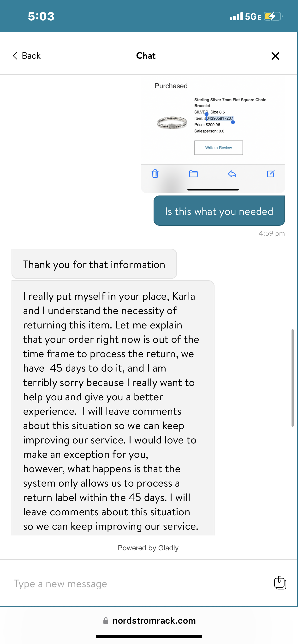Image resolution: width=298 pixels, height=644 pixels.
Task: Select the 4:59 pm timestamp
Action: click(271, 233)
